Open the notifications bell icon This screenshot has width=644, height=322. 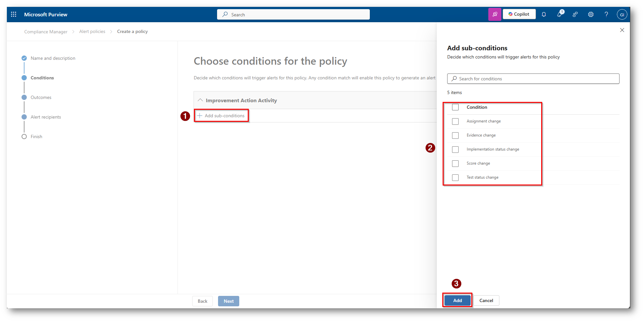(x=544, y=14)
